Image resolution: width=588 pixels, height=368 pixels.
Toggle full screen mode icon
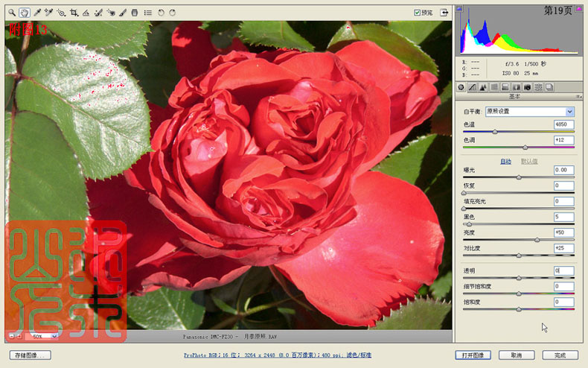pyautogui.click(x=444, y=13)
